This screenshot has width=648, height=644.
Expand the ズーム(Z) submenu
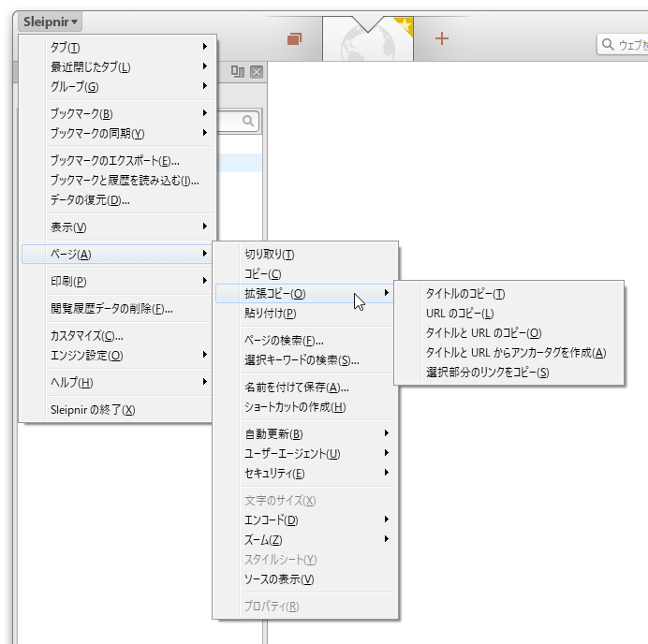tap(305, 539)
